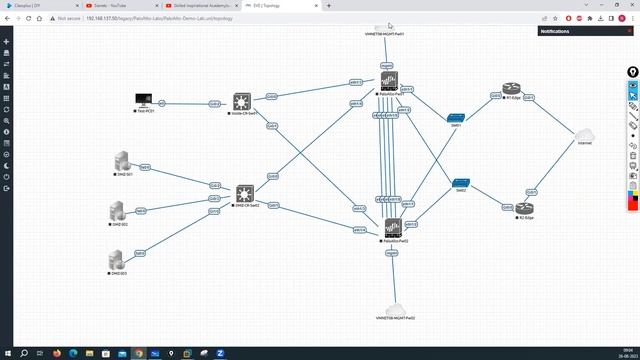Click the Notifications panel header
Image resolution: width=640 pixels, height=360 pixels.
(585, 31)
